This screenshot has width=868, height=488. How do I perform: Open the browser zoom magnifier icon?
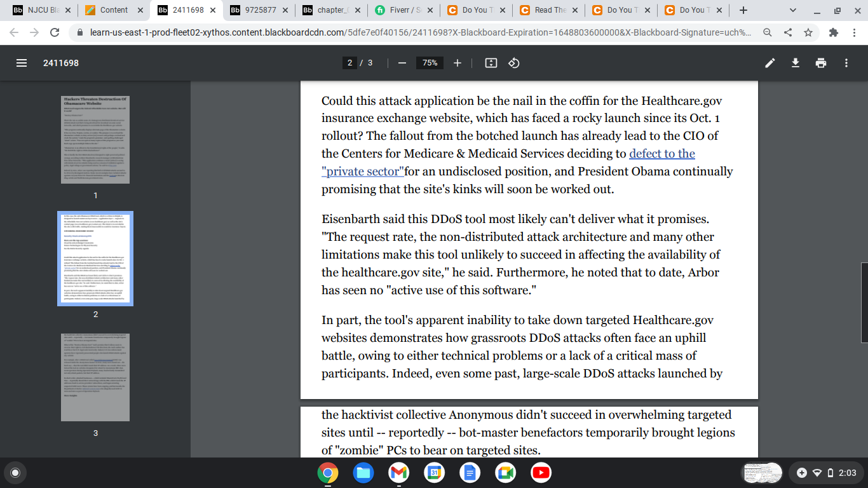pyautogui.click(x=768, y=32)
